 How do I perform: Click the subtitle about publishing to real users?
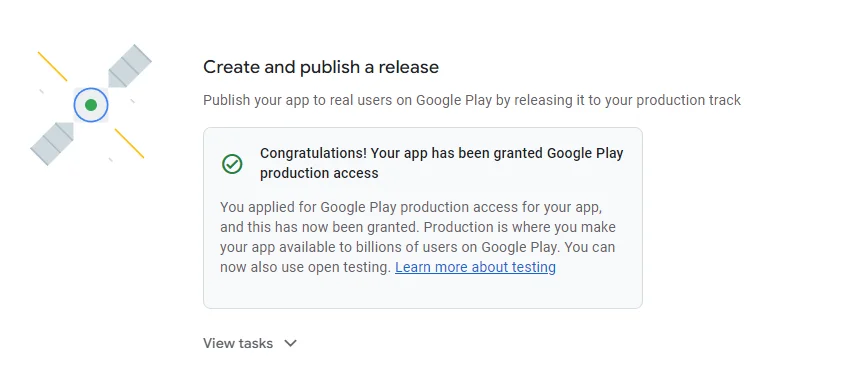[x=472, y=100]
